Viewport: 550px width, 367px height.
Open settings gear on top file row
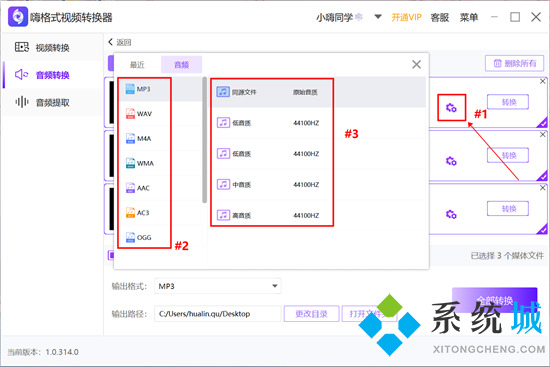point(451,108)
